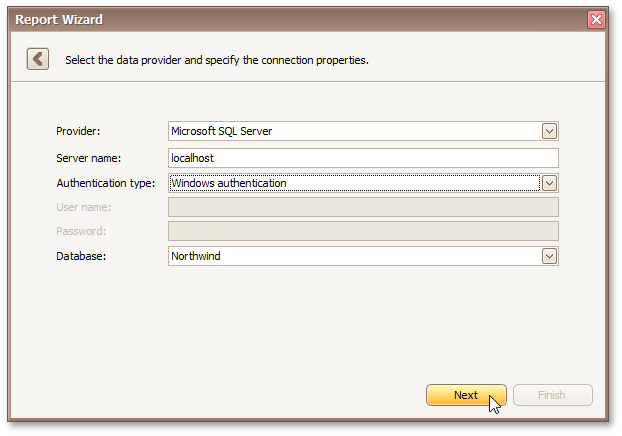Click the greyed-out Finish button
Viewport: 622px width, 436px height.
tap(552, 395)
